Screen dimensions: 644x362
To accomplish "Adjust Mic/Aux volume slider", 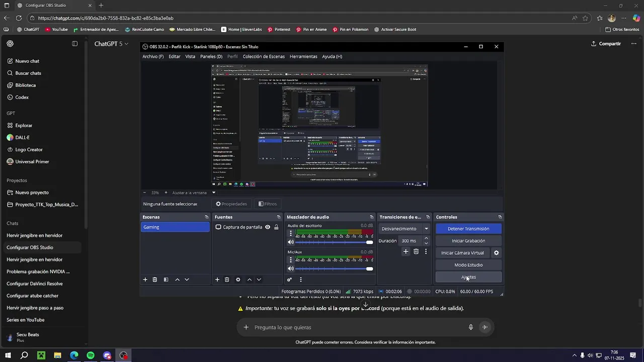I will [335, 269].
